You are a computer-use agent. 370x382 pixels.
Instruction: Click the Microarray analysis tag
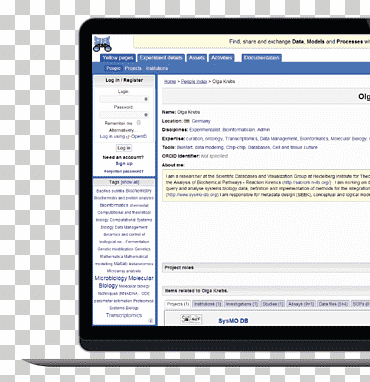point(124,271)
